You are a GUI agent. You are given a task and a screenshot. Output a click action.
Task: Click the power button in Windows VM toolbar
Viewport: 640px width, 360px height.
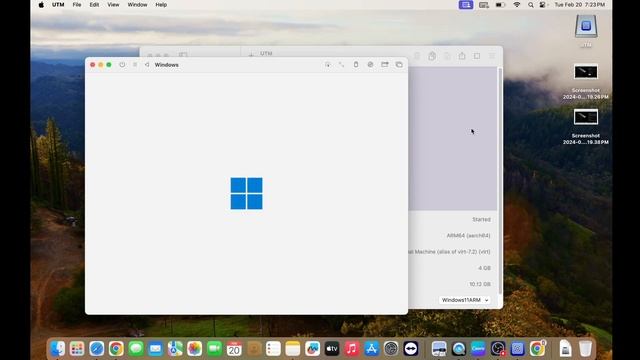(122, 65)
